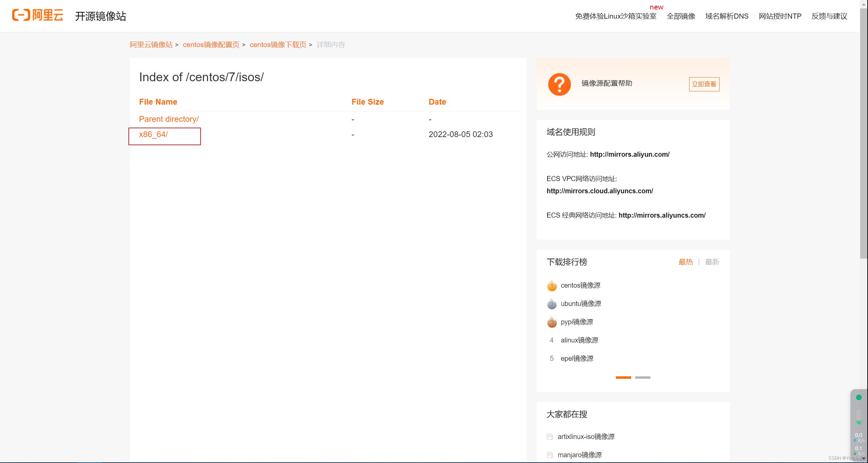Click document icon beside manjaro镜像源
Screen dimensions: 868x463
point(550,455)
